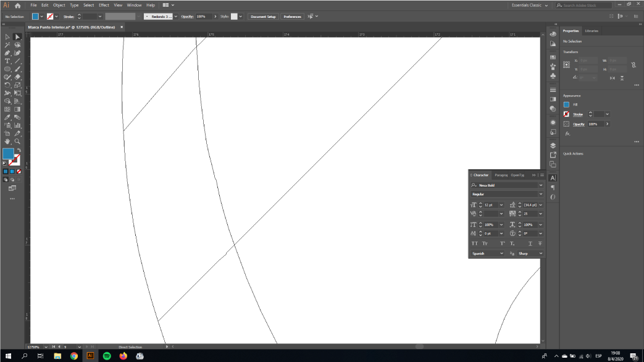Select the Hand tool

tap(7, 141)
